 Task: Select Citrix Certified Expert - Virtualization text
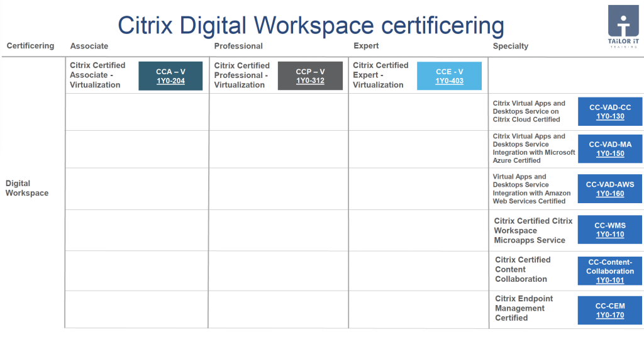pos(380,75)
